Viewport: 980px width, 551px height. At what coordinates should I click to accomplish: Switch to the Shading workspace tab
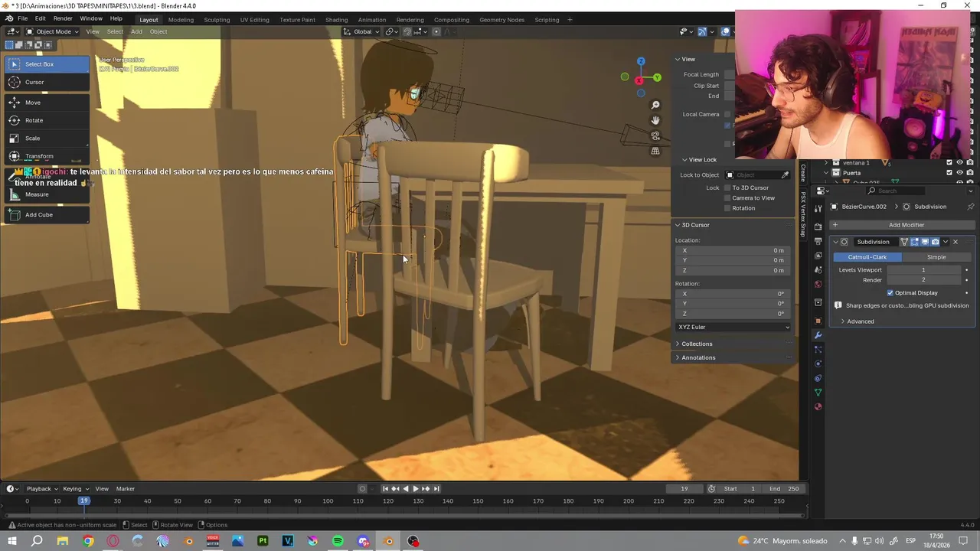click(336, 19)
